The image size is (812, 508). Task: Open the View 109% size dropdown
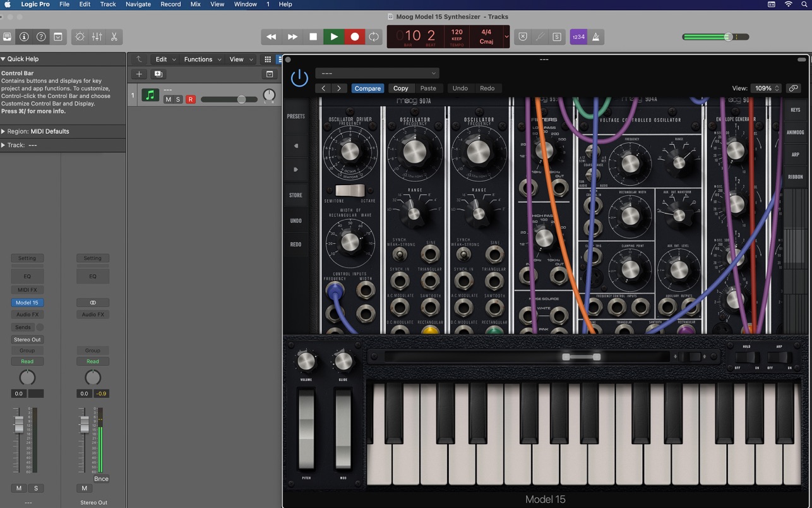(x=767, y=88)
